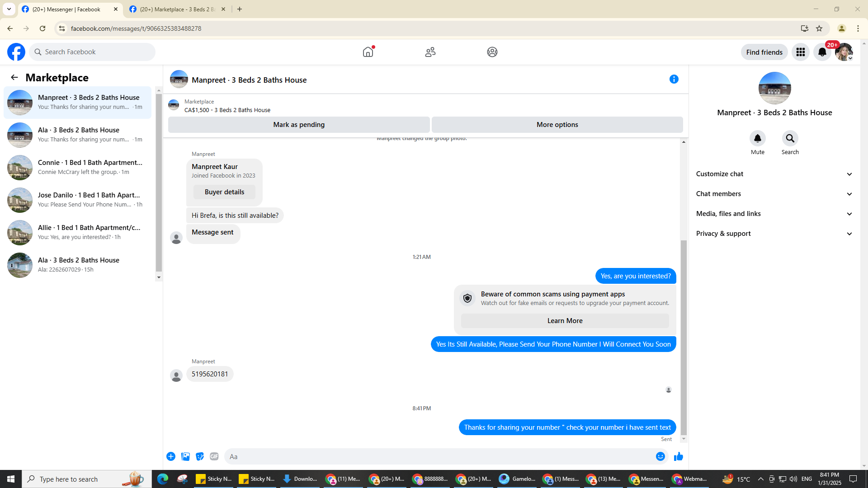
Task: Open the Friends icon in top navigation
Action: [430, 52]
